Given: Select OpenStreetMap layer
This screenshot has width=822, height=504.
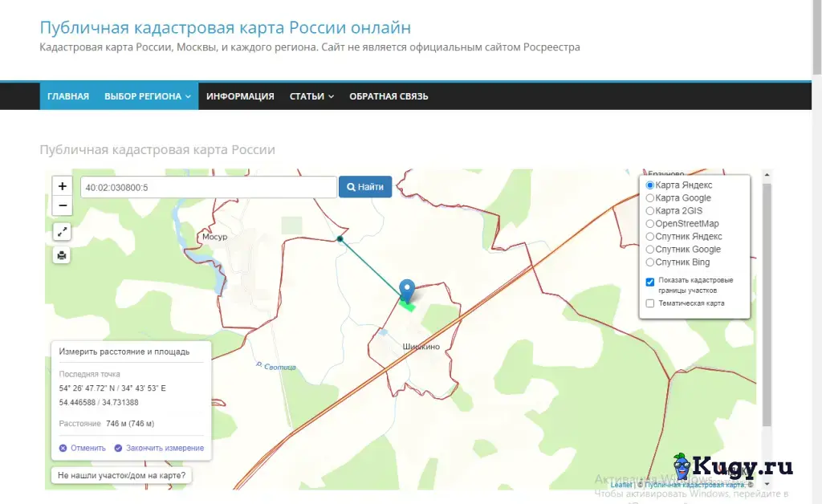Looking at the screenshot, I should pyautogui.click(x=650, y=224).
